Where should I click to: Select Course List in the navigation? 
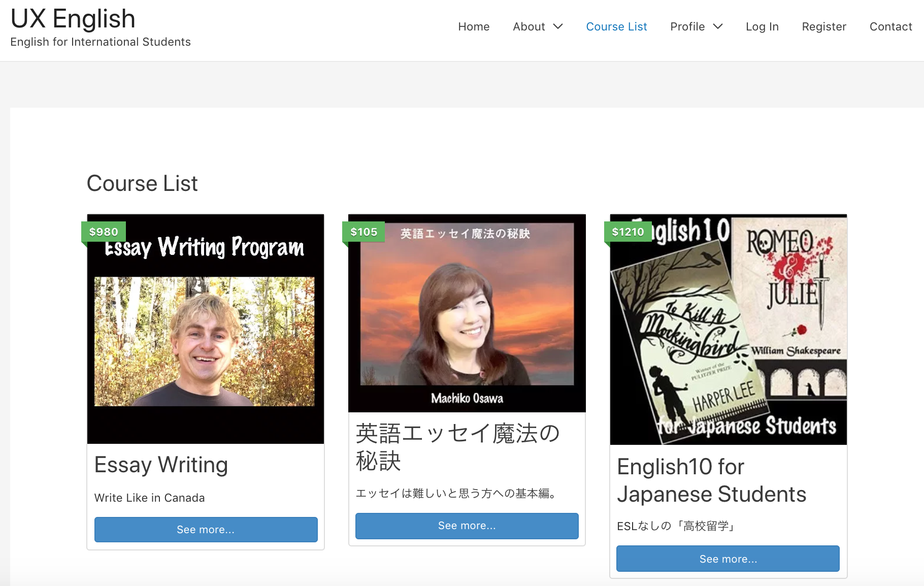pyautogui.click(x=616, y=26)
